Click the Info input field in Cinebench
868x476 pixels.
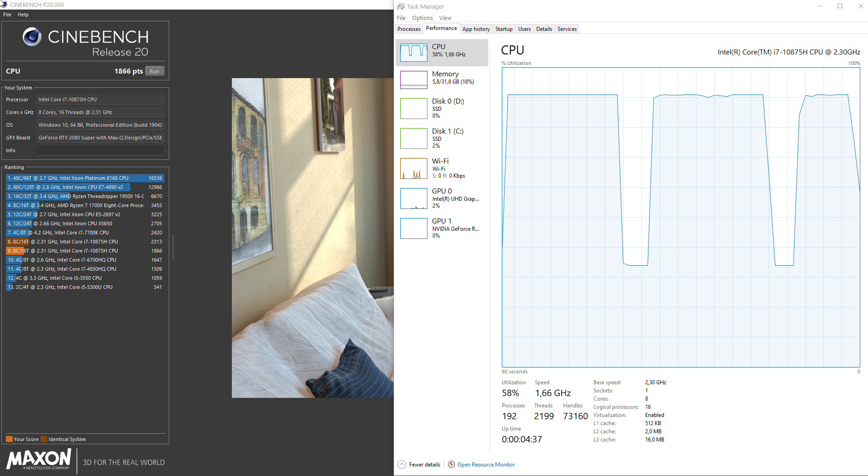[x=100, y=150]
